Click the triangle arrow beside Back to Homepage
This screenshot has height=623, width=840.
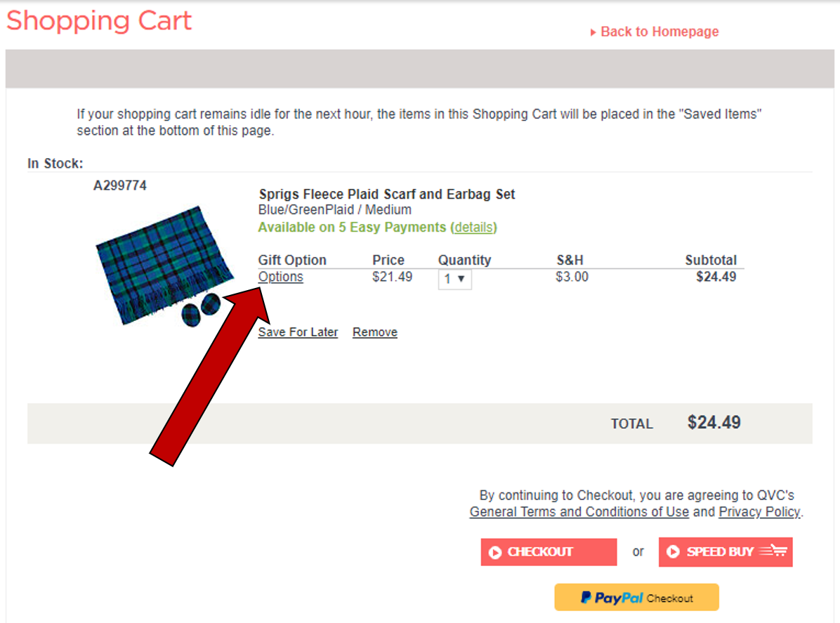[x=593, y=32]
